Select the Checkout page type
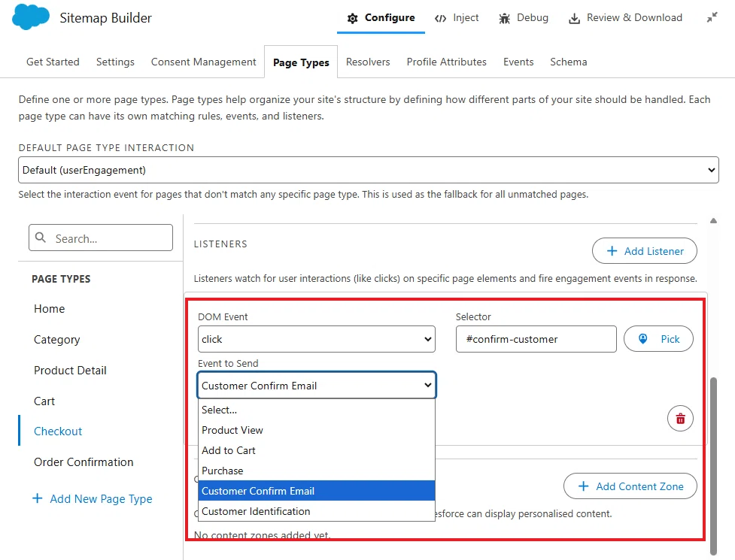 coord(58,431)
